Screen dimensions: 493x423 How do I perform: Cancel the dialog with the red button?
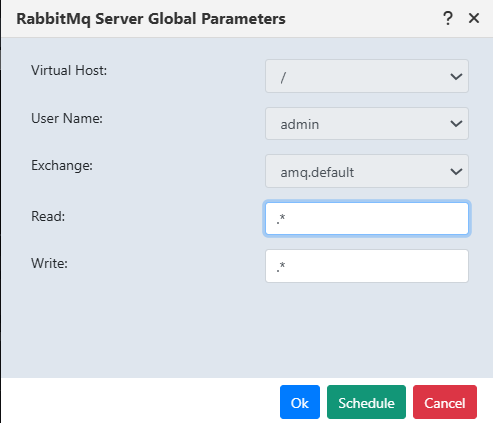[x=445, y=402]
